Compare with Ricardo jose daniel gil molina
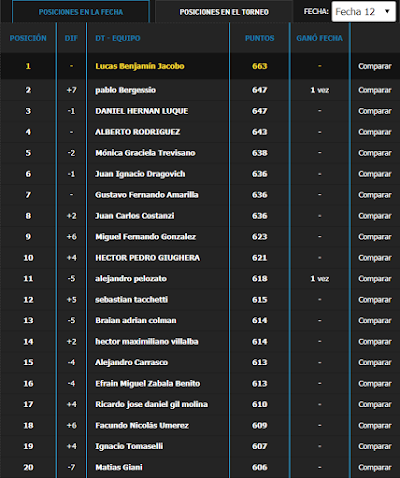The width and height of the screenshot is (400, 478). click(375, 405)
